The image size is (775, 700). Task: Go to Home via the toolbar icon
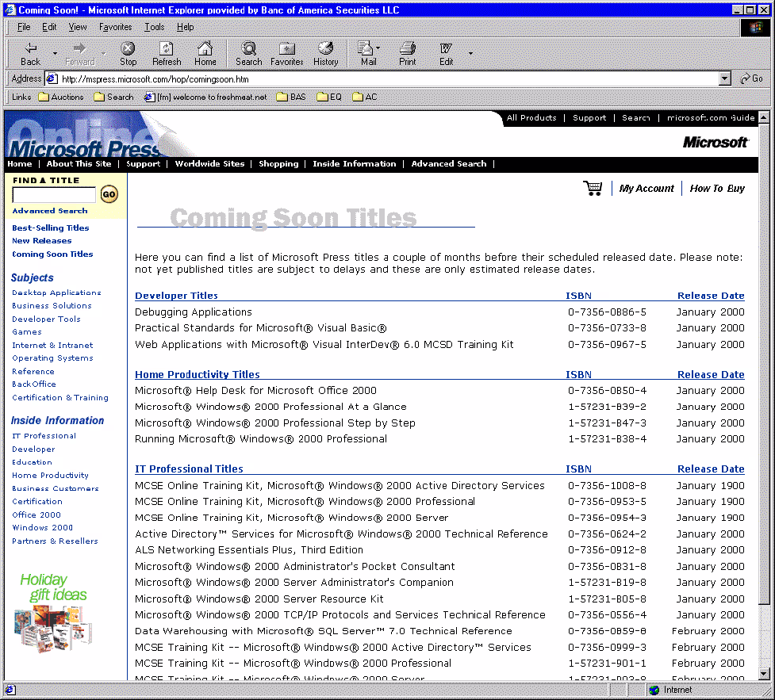point(205,49)
